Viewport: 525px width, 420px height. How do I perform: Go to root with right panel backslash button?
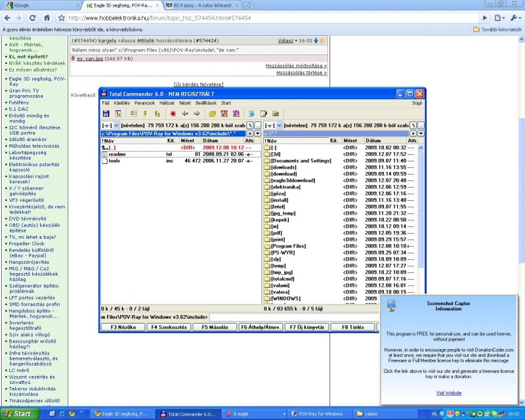(x=413, y=125)
